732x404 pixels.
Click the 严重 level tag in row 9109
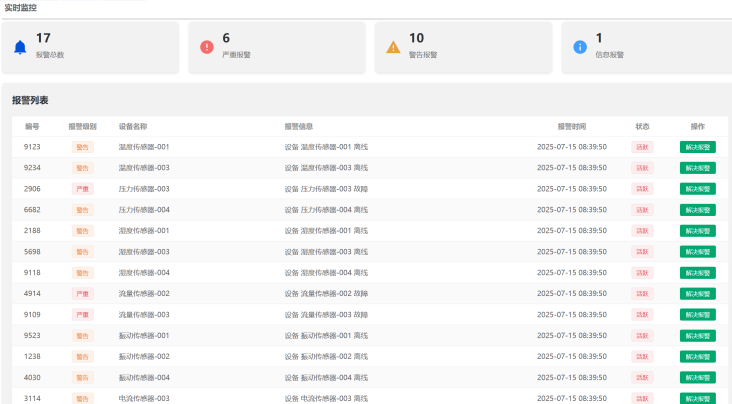pyautogui.click(x=83, y=315)
